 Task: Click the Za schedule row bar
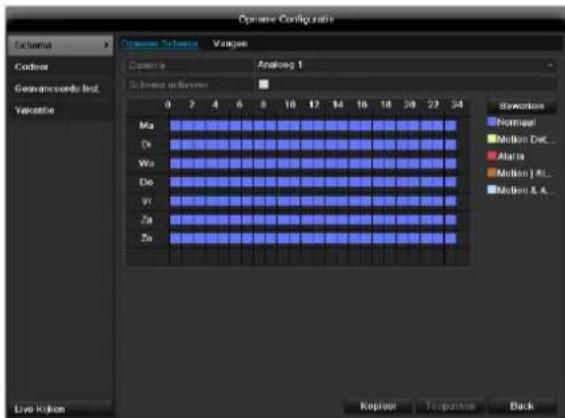(x=313, y=219)
